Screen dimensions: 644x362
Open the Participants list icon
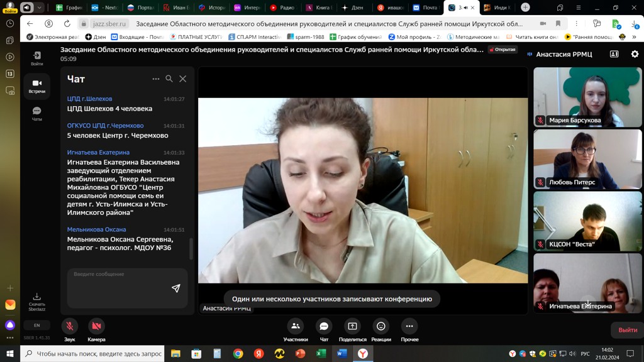point(295,326)
